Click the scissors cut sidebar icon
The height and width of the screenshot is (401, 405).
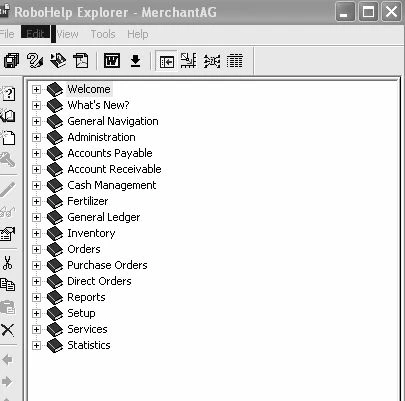click(7, 263)
